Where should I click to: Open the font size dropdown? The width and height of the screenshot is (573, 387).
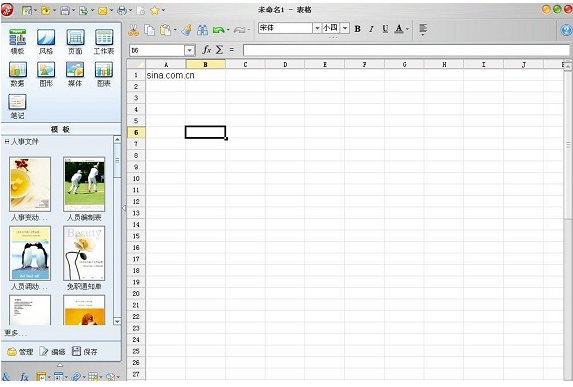345,28
